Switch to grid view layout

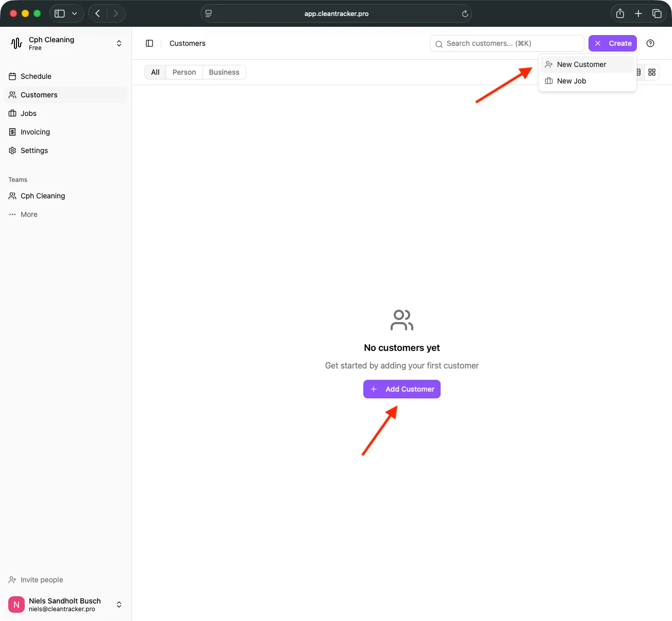[651, 72]
